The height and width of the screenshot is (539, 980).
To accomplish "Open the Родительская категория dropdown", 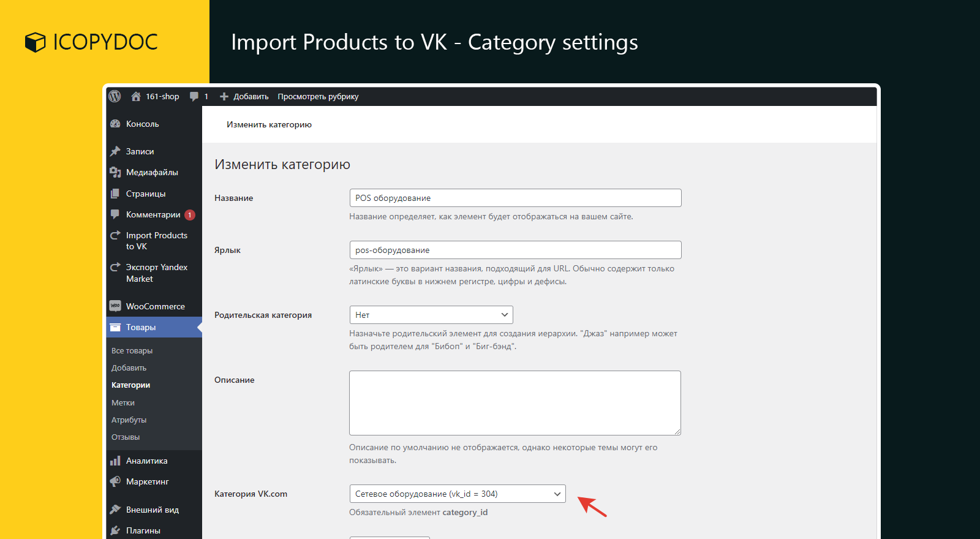I will (431, 315).
